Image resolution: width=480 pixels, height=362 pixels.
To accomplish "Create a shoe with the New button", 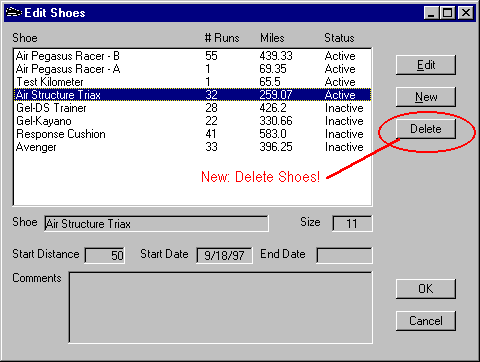I will (x=426, y=97).
